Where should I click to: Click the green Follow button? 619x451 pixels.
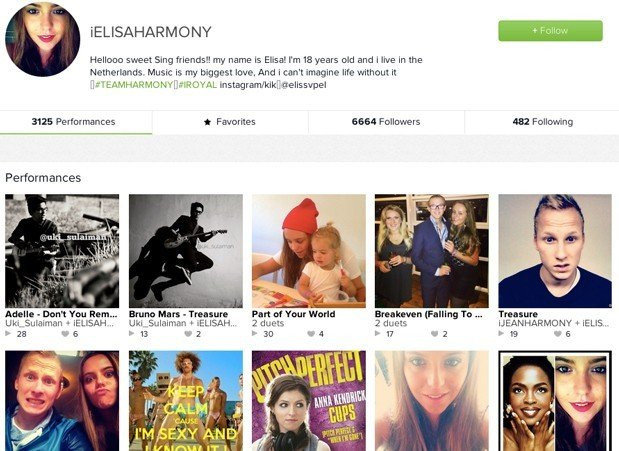(550, 31)
